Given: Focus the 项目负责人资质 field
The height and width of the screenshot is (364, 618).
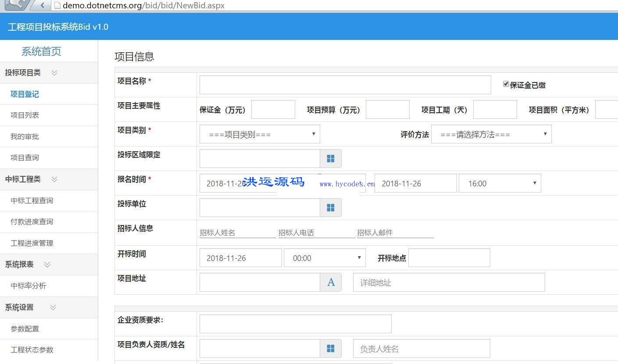Looking at the screenshot, I should coord(260,349).
